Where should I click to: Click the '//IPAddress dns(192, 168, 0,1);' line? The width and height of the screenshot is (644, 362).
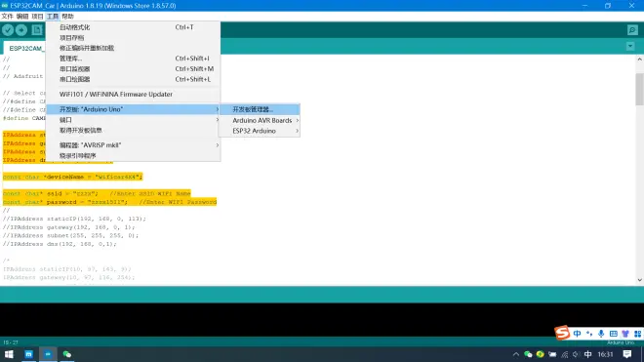coord(60,244)
